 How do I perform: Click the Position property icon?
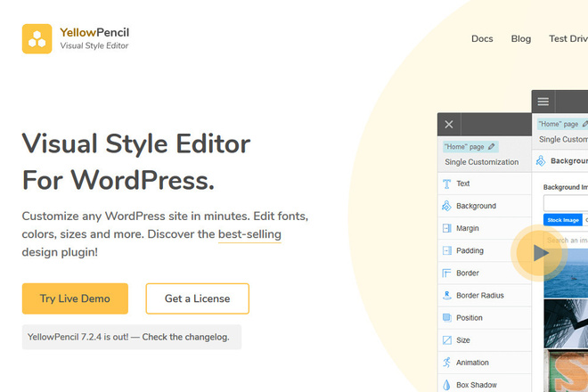pos(447,318)
